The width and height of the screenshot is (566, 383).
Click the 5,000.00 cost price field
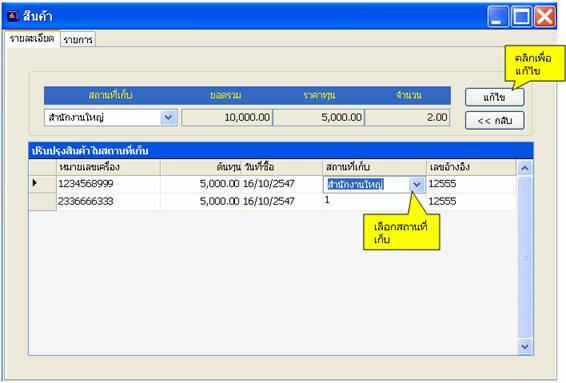tap(319, 118)
